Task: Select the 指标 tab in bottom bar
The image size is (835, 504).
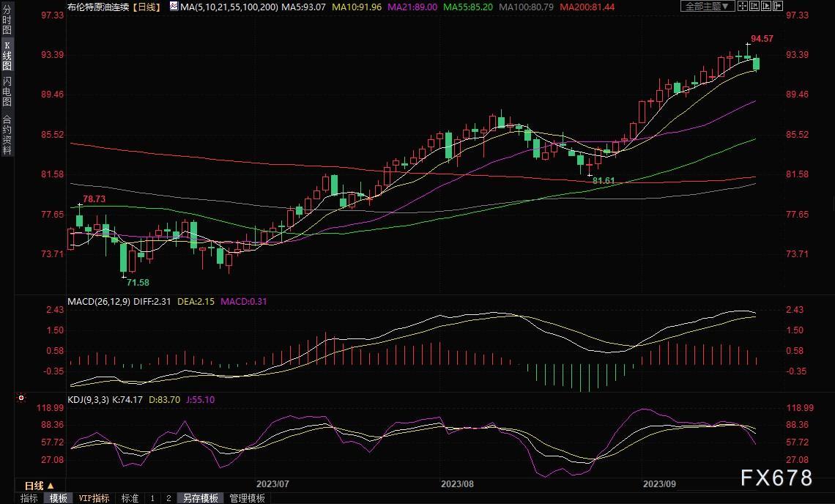Action: tap(29, 498)
